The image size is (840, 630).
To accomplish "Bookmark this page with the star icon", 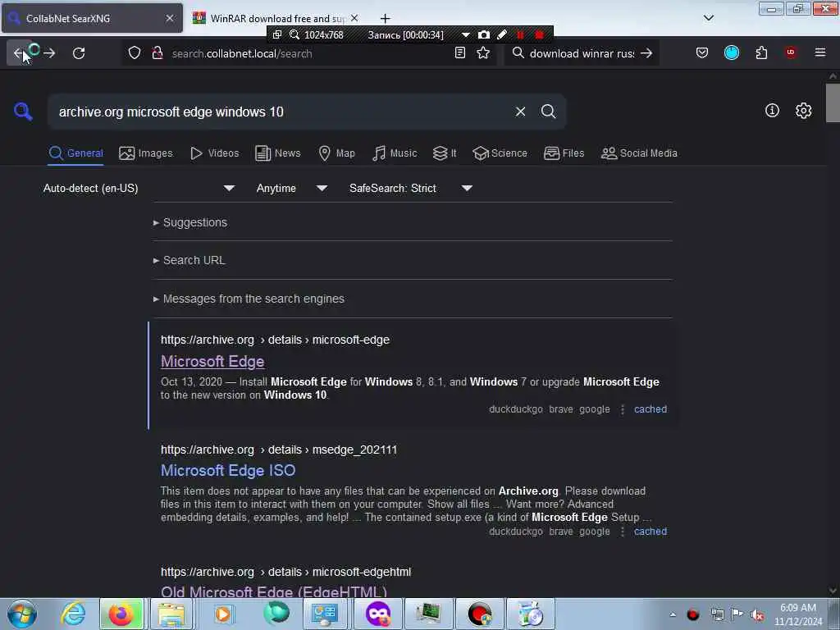I will (x=483, y=52).
